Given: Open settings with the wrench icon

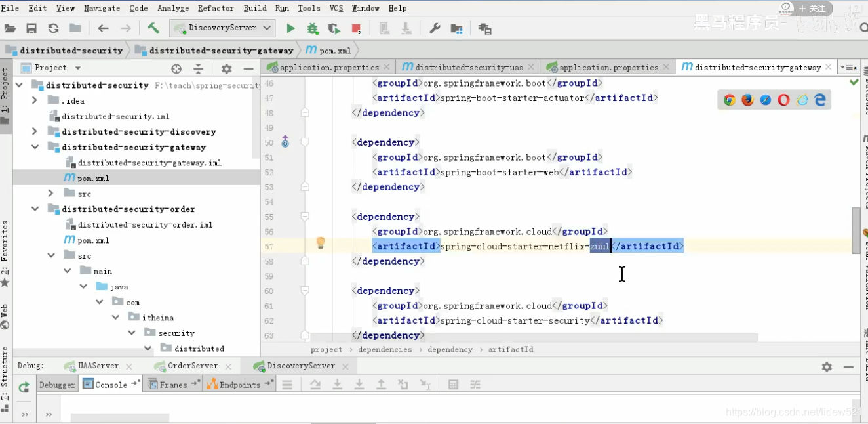Looking at the screenshot, I should pyautogui.click(x=434, y=28).
